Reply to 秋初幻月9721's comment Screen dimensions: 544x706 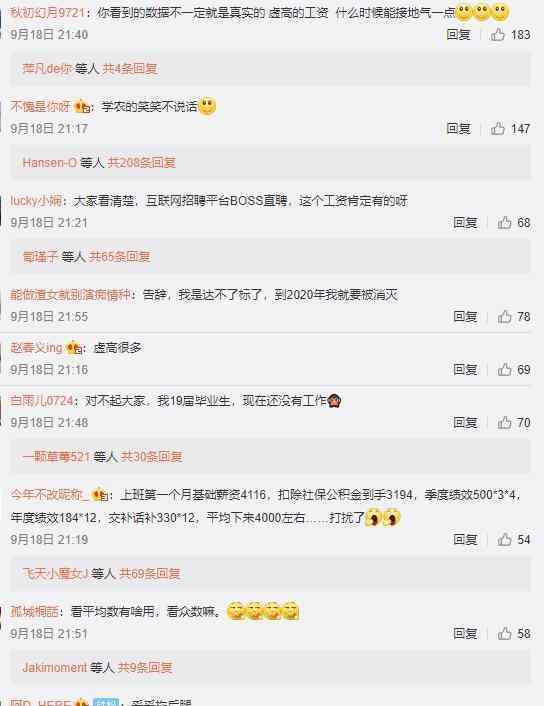click(458, 34)
